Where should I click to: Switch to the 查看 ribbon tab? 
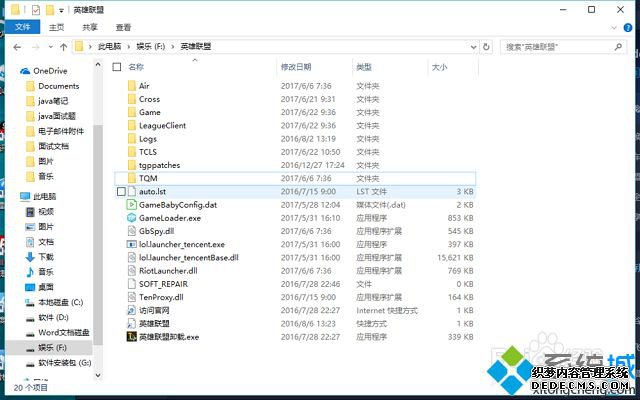point(123,27)
